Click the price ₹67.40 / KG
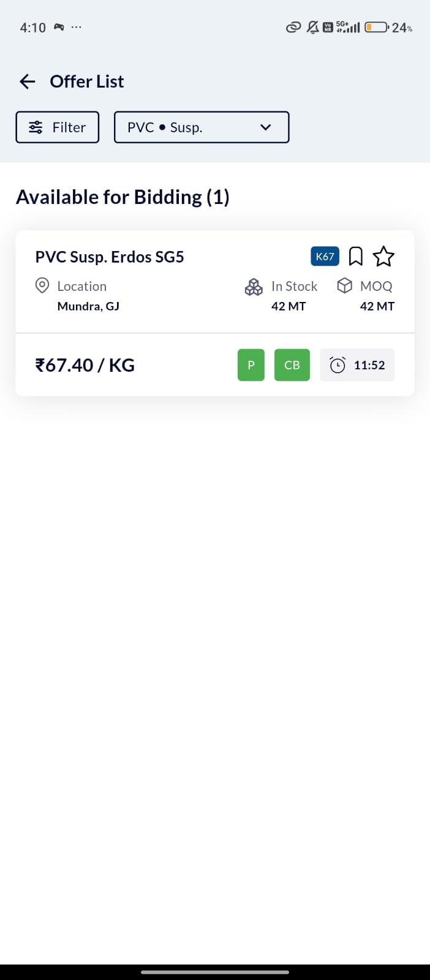The image size is (430, 980). click(85, 364)
